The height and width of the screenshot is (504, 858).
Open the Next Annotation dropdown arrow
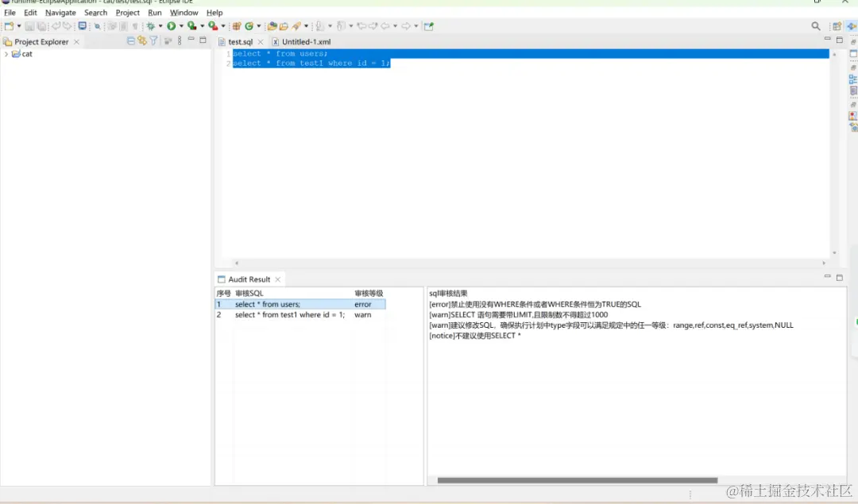(x=330, y=25)
